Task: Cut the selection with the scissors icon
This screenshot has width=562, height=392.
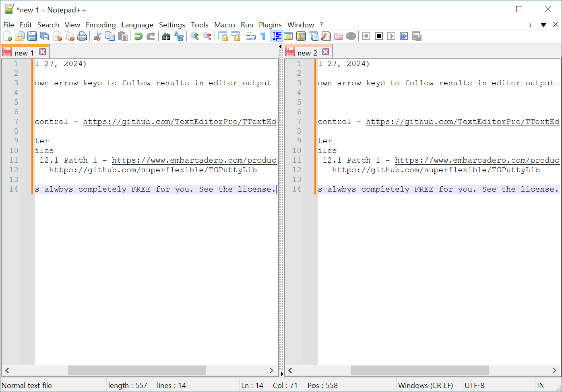Action: (97, 36)
